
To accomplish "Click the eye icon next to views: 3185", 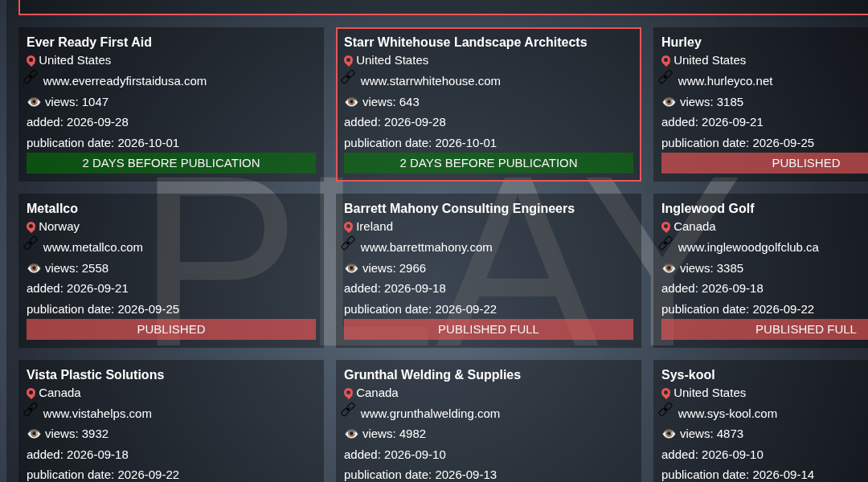I will point(669,102).
